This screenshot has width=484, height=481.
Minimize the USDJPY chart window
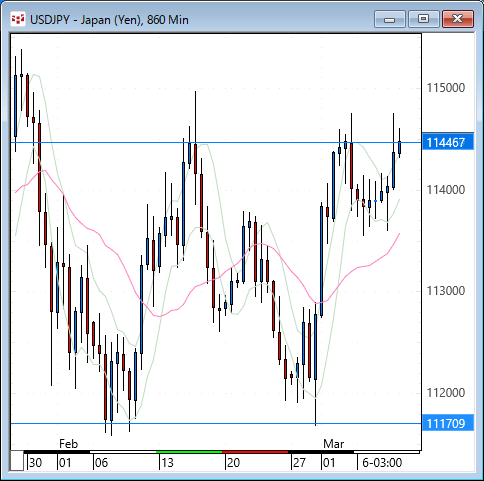[390, 19]
